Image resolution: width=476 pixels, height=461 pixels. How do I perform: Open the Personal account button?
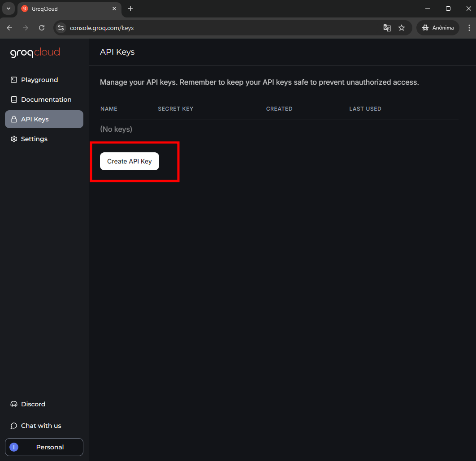pyautogui.click(x=43, y=447)
